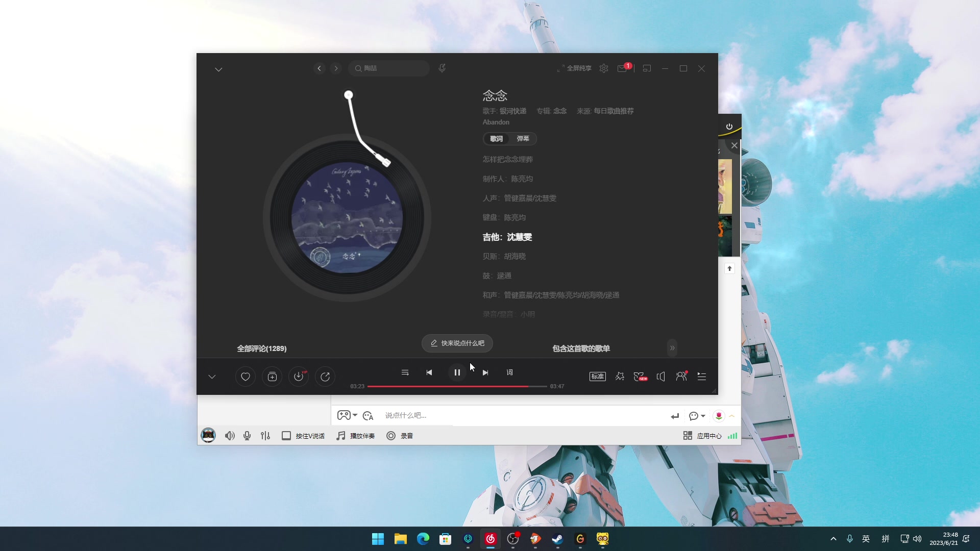Open source 每日歌曲推荐
980x551 pixels.
(x=614, y=111)
